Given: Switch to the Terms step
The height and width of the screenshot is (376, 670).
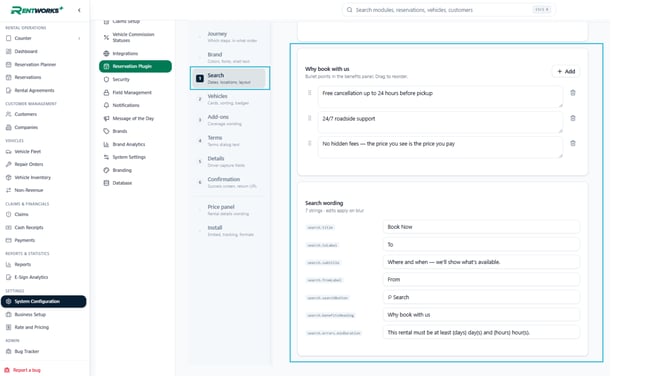Looking at the screenshot, I should (230, 141).
